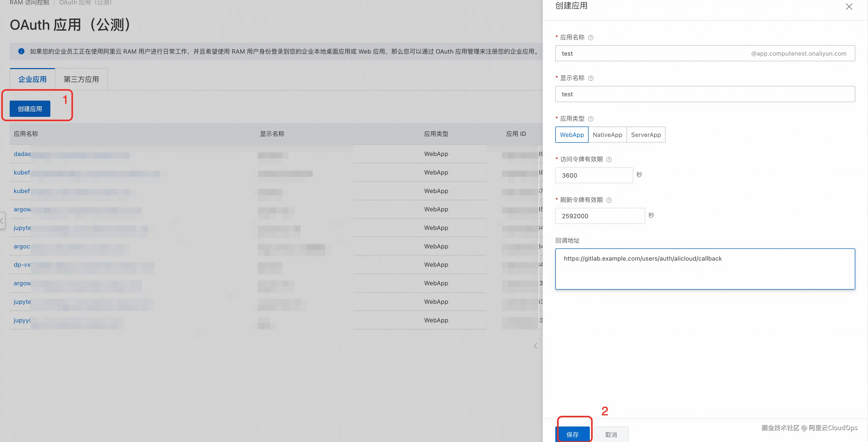The width and height of the screenshot is (868, 442).
Task: Click the help icon beside 显示名称 label
Action: [x=590, y=78]
